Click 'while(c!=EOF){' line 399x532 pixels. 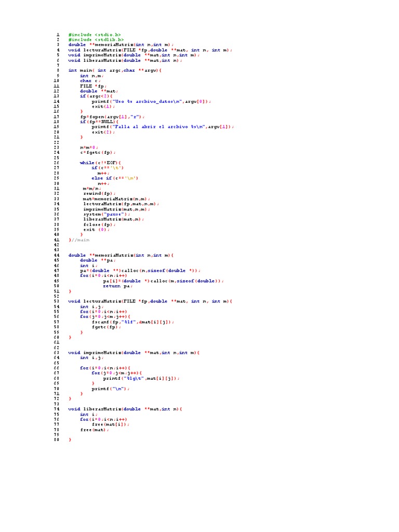tap(100, 163)
